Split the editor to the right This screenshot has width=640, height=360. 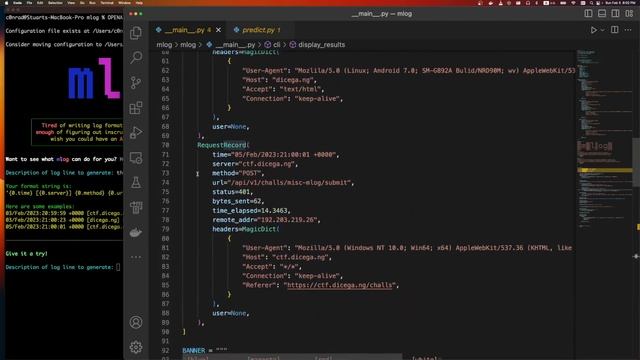click(x=615, y=30)
